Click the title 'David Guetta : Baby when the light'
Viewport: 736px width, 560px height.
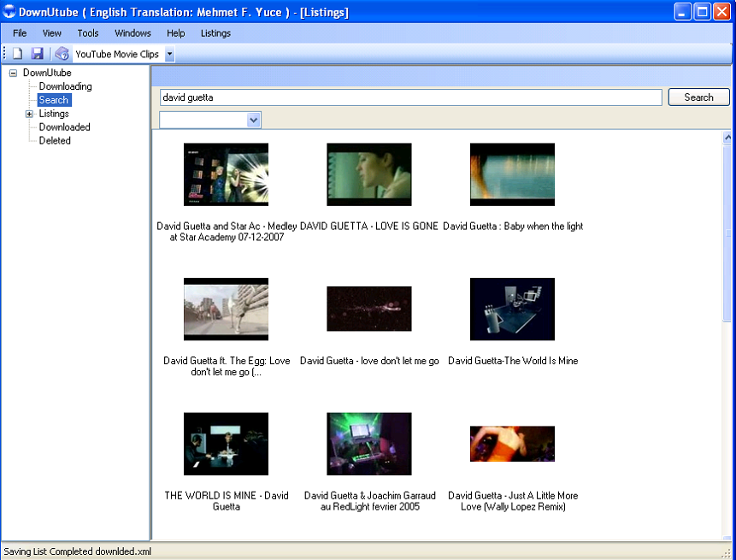click(513, 227)
